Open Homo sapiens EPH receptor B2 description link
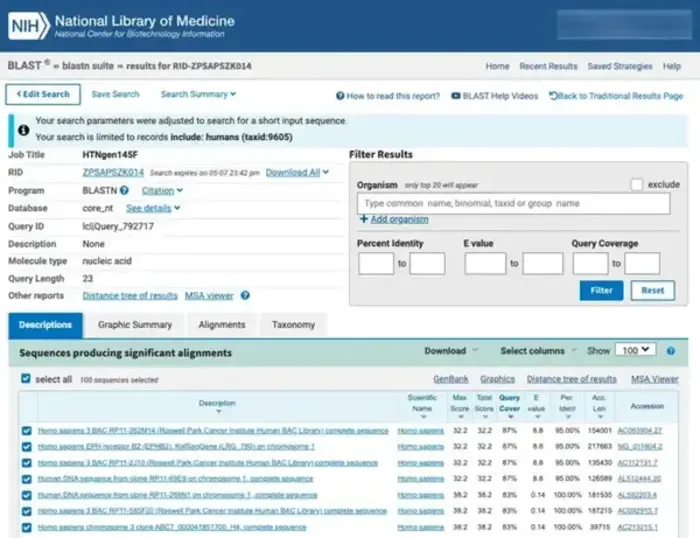This screenshot has height=538, width=700. (176, 446)
